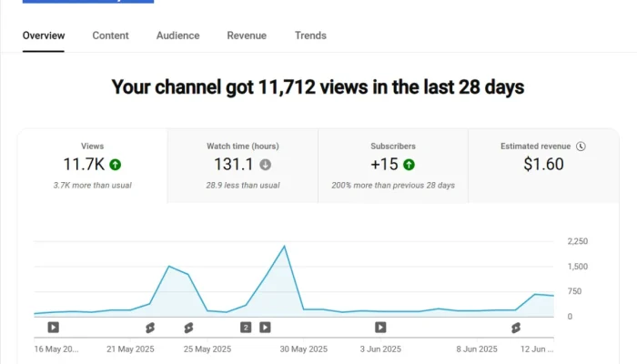Click the marker showing 2 uploads
The height and width of the screenshot is (364, 637).
(x=246, y=328)
